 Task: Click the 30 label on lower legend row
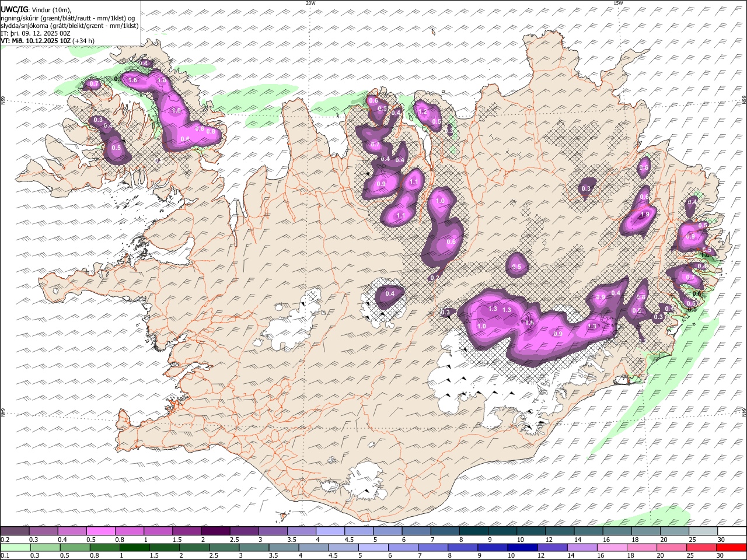[721, 556]
